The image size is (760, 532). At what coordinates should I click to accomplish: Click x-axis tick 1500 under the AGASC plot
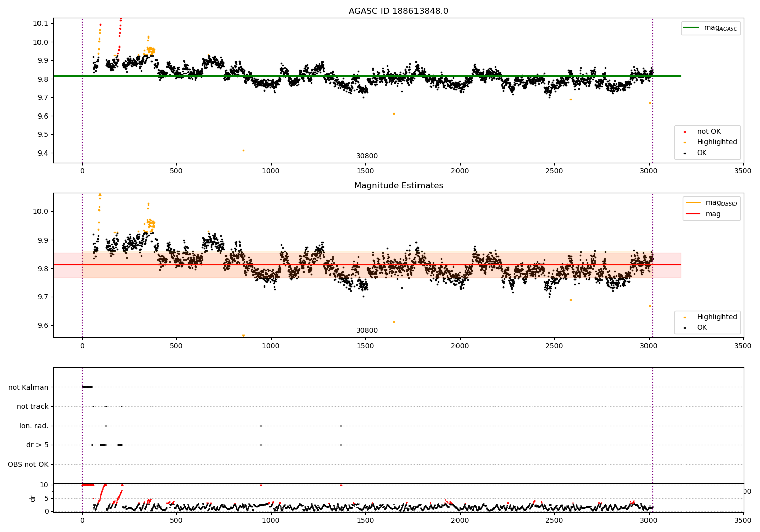tap(365, 171)
